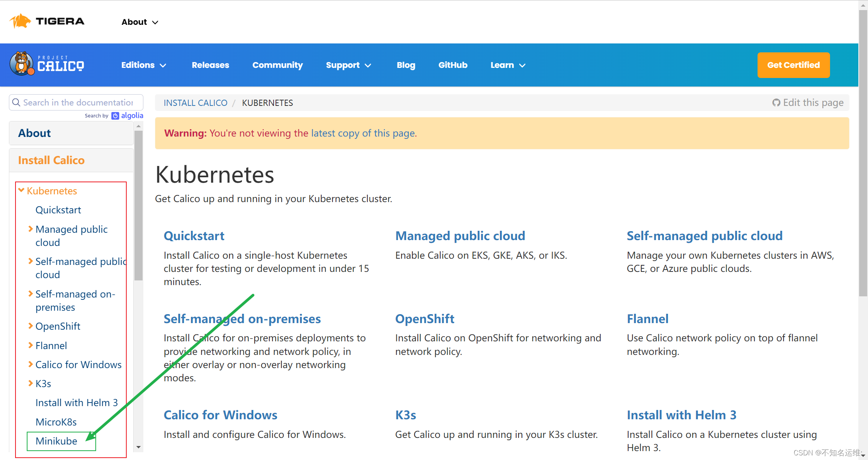Click the Get Certified button
Image resolution: width=868 pixels, height=460 pixels.
point(793,65)
